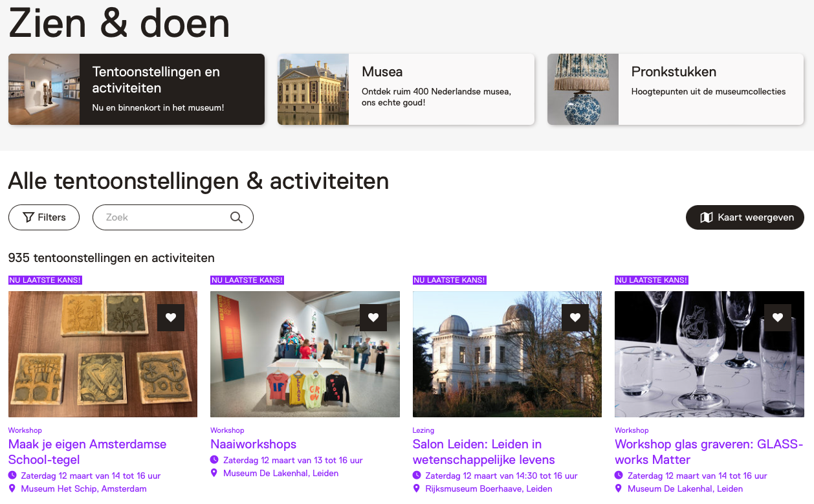Click heart icon on glass engraving workshop
The height and width of the screenshot is (504, 814).
click(x=778, y=318)
